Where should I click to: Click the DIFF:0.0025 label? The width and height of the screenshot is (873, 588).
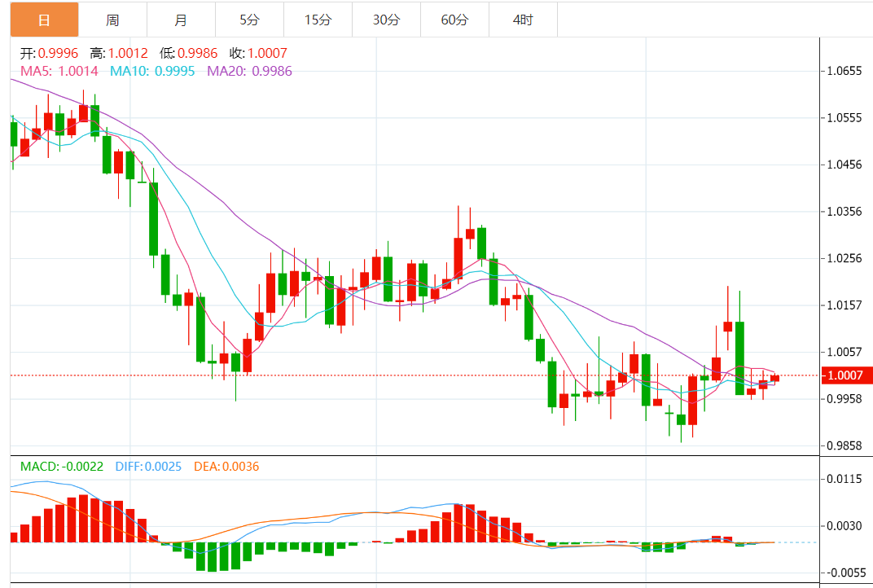(148, 467)
